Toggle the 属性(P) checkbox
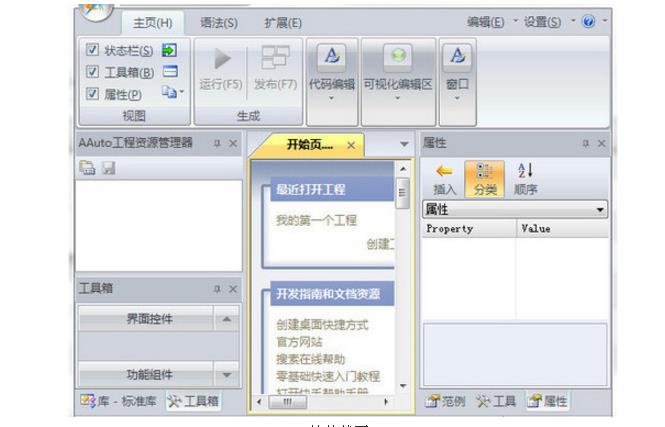This screenshot has width=665, height=427. pos(92,94)
